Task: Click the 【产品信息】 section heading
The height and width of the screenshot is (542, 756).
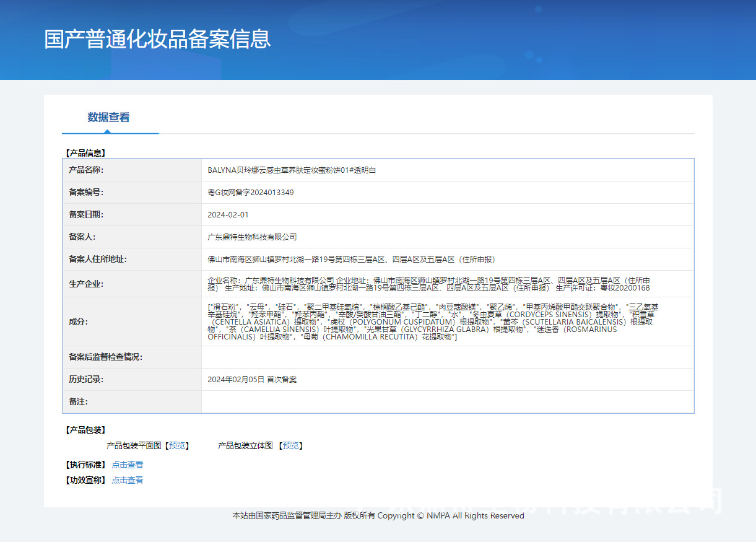Action: point(85,152)
